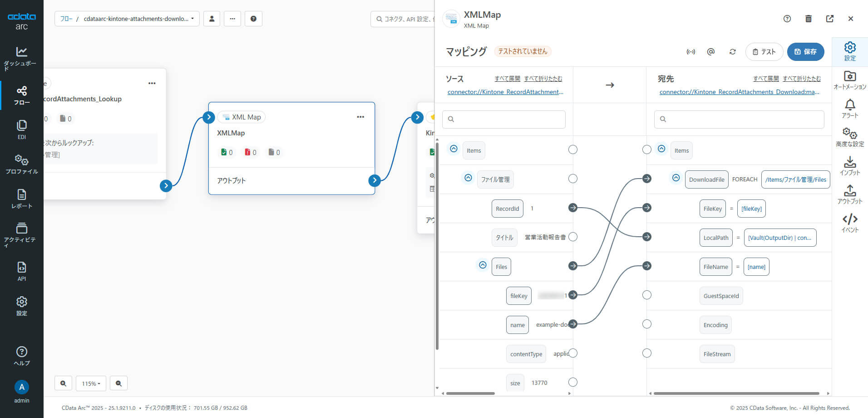
Task: Zoom in on the flow canvas
Action: click(63, 383)
